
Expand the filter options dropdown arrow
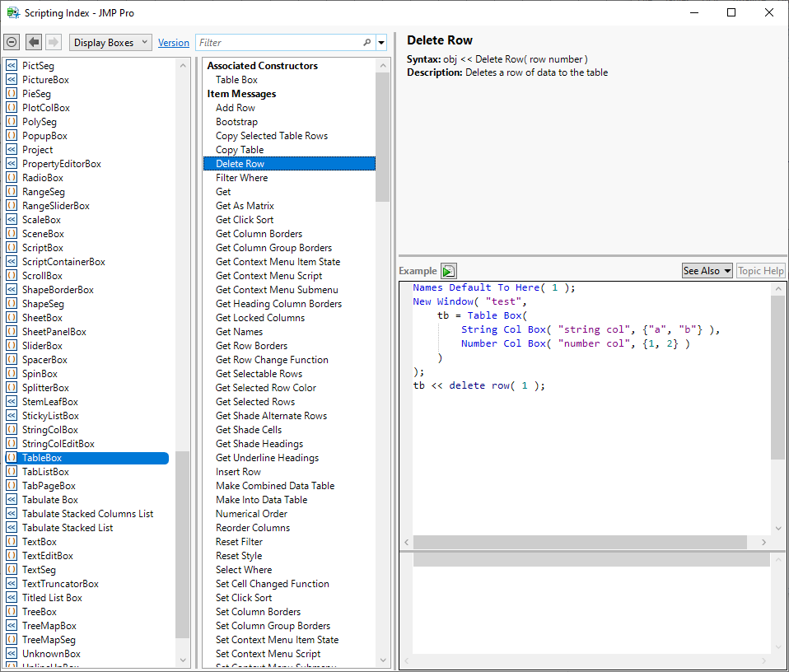click(381, 43)
